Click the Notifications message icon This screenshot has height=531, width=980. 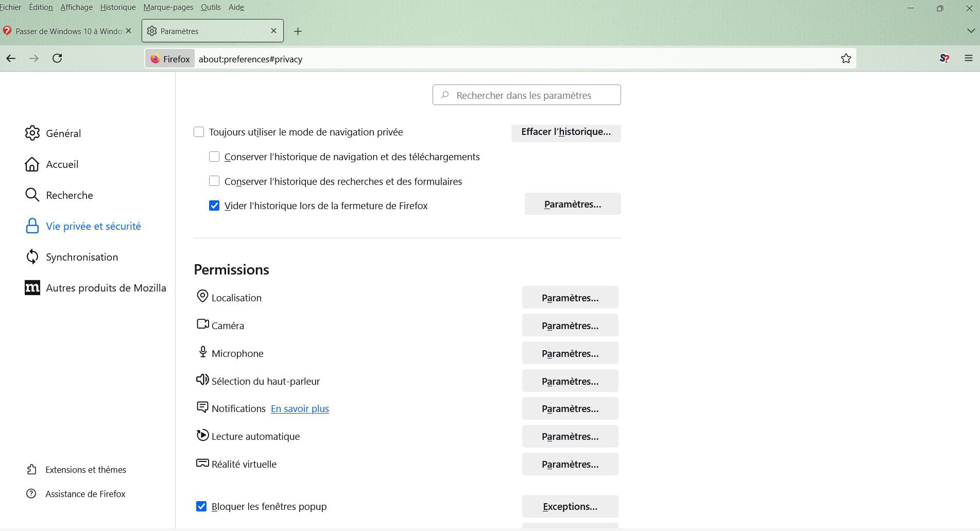click(x=202, y=407)
